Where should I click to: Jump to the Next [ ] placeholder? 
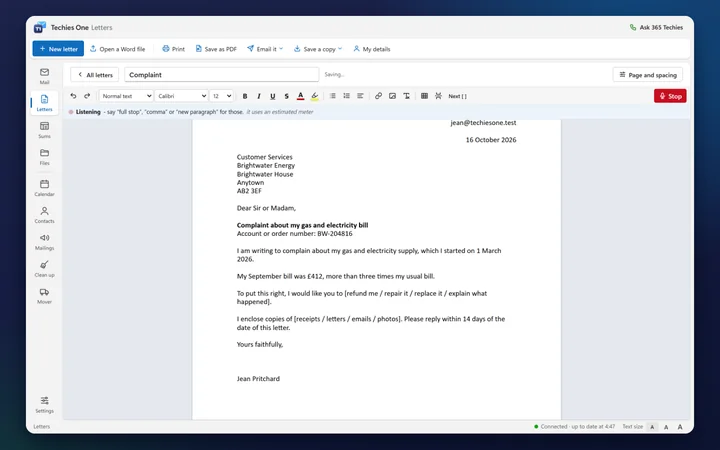[457, 96]
